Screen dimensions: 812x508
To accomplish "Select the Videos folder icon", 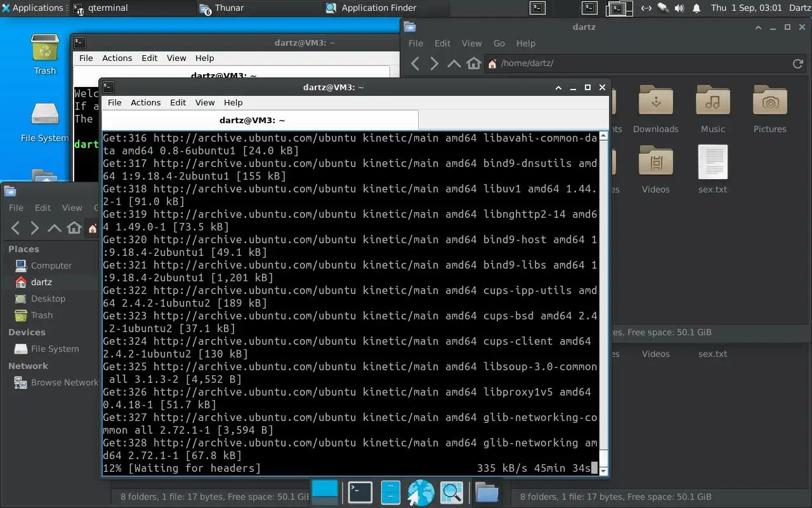I will click(656, 162).
